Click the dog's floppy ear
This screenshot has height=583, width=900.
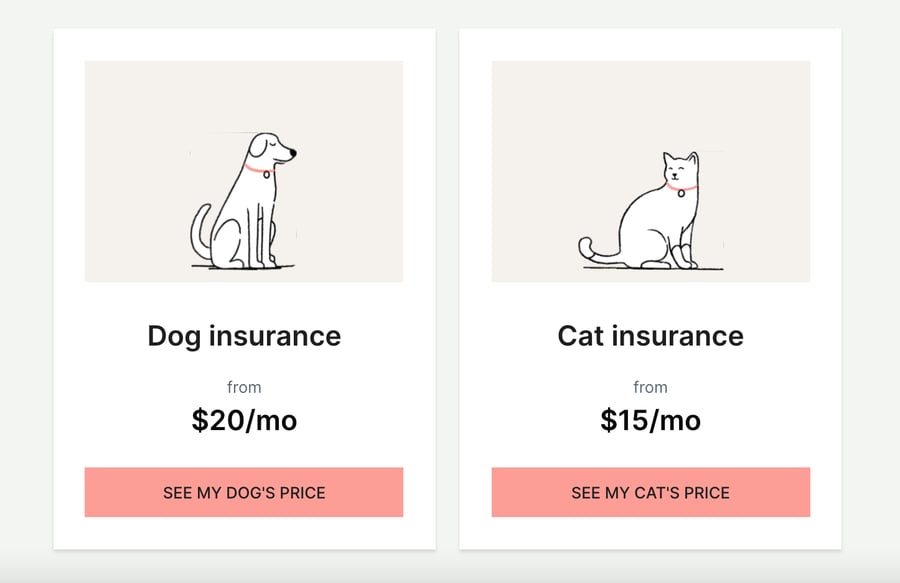pyautogui.click(x=257, y=147)
